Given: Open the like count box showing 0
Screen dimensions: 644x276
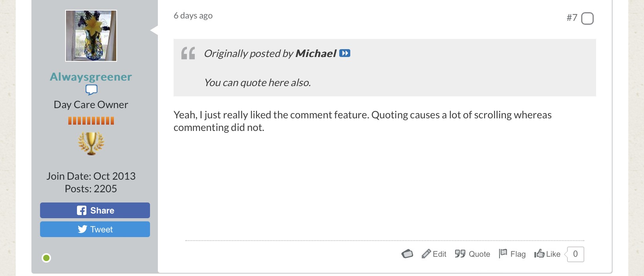Looking at the screenshot, I should click(x=575, y=254).
